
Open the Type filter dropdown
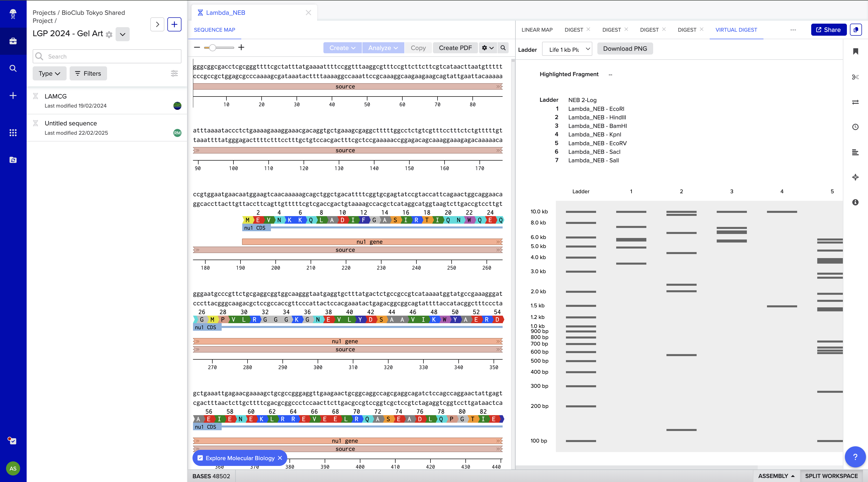coord(49,73)
